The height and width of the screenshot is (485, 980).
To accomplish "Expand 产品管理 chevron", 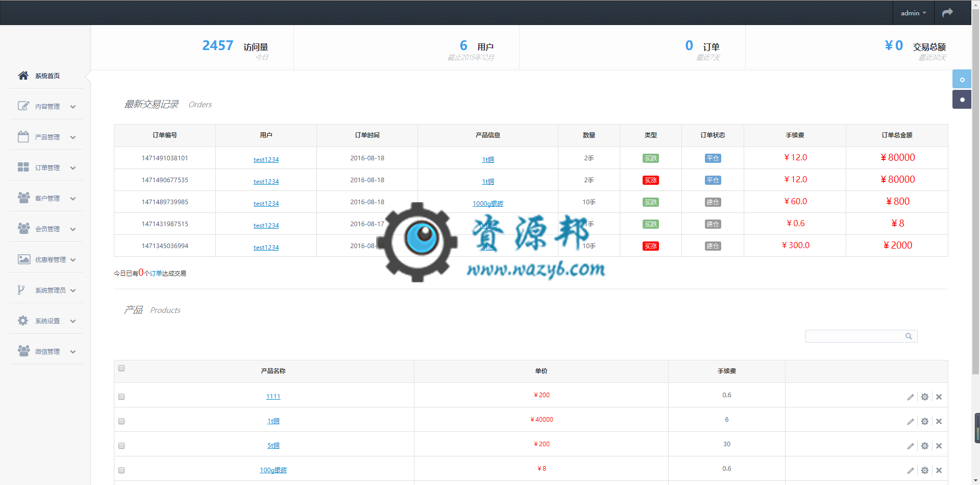I will [73, 137].
